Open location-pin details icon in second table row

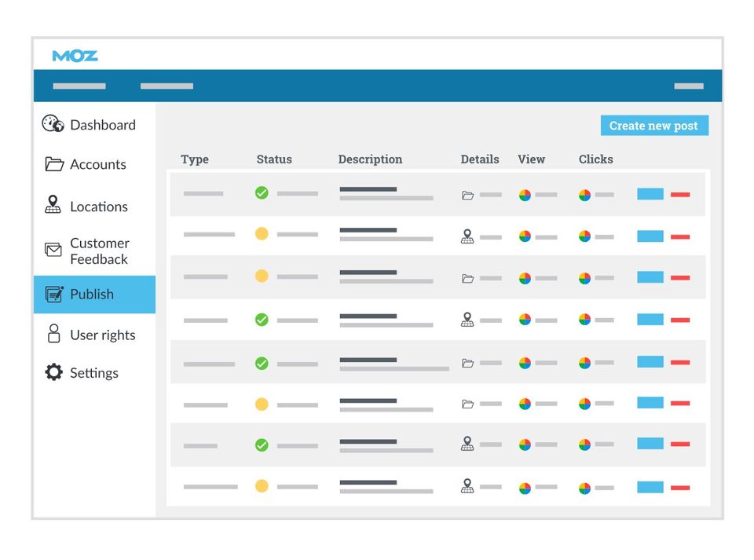pos(467,236)
